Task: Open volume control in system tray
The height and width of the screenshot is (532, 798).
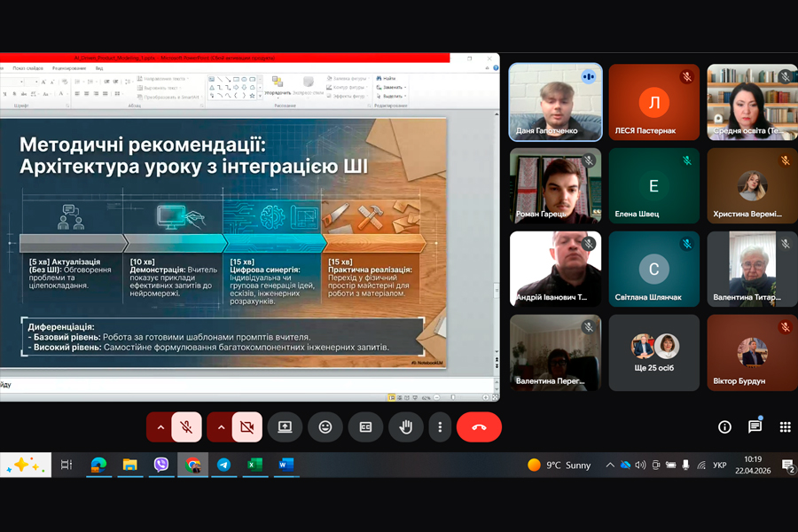Action: coord(640,465)
